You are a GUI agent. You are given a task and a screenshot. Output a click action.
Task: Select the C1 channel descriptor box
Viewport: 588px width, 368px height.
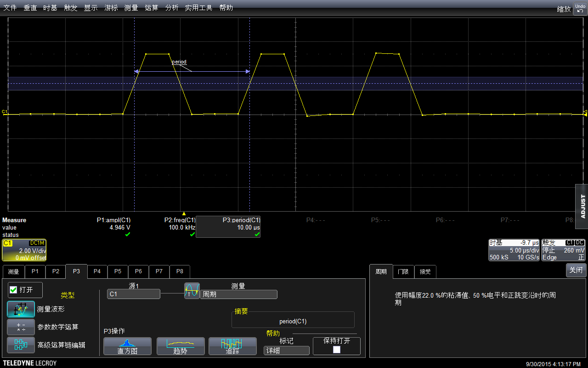click(x=24, y=250)
